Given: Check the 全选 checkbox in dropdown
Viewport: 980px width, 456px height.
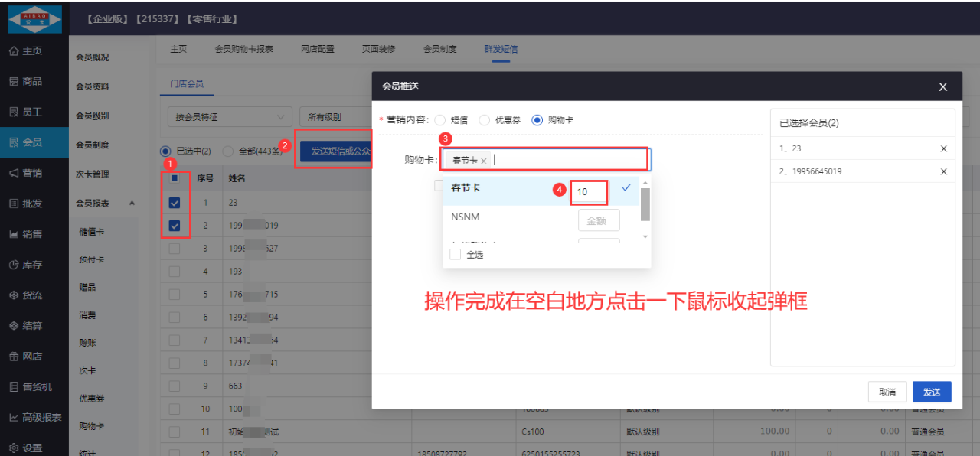Looking at the screenshot, I should click(x=456, y=255).
